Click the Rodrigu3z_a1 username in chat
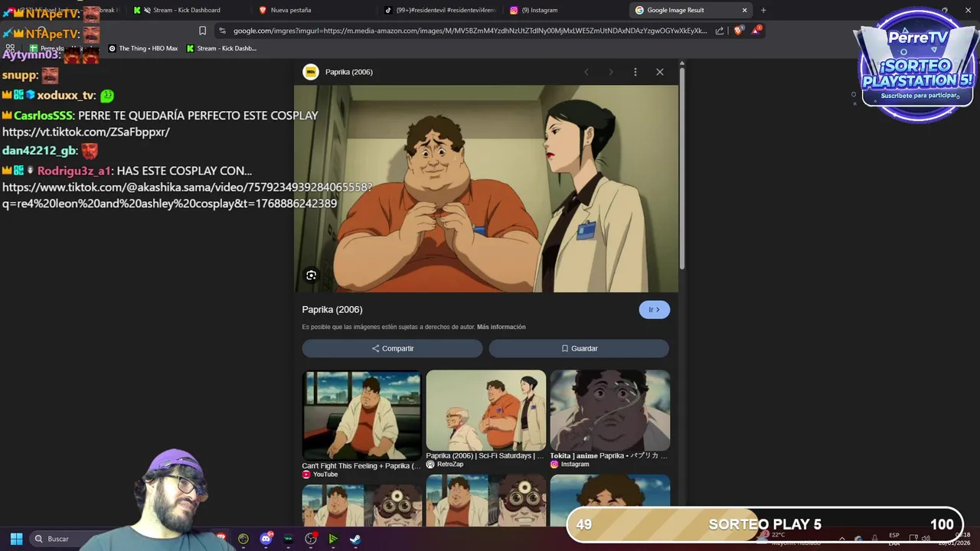Image resolution: width=980 pixels, height=551 pixels. [74, 171]
